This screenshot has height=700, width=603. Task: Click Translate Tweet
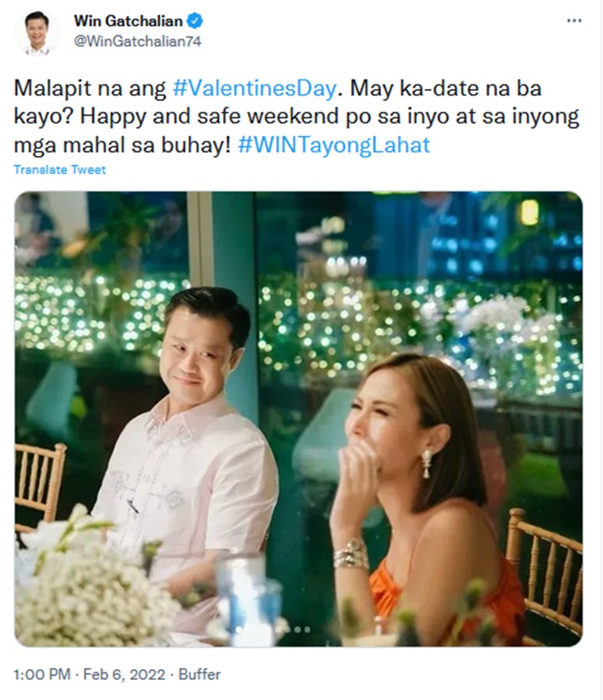click(x=59, y=170)
